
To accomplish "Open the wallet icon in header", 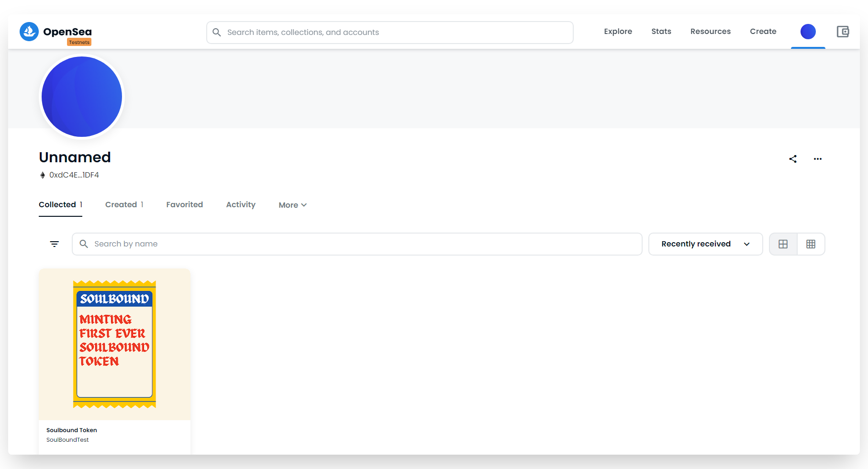I will coord(843,32).
